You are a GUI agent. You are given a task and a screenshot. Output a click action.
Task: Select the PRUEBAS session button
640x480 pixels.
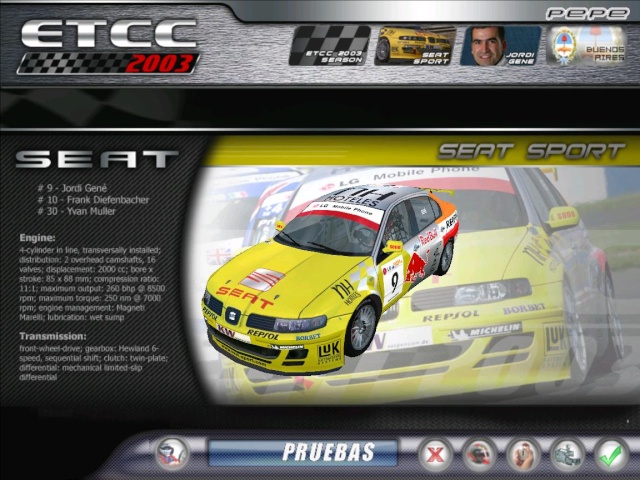pos(302,452)
